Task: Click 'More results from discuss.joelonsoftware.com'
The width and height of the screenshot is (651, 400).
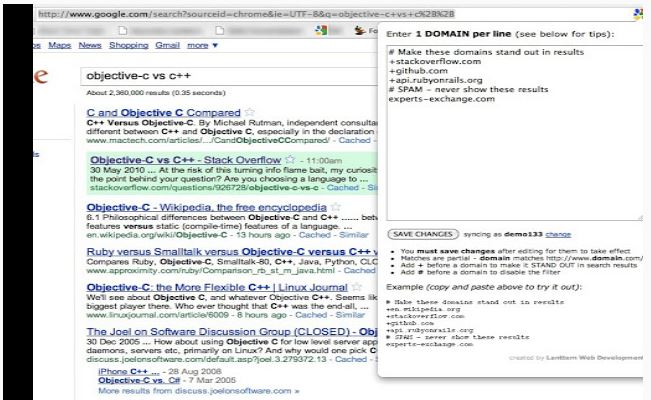Action: tap(198, 391)
